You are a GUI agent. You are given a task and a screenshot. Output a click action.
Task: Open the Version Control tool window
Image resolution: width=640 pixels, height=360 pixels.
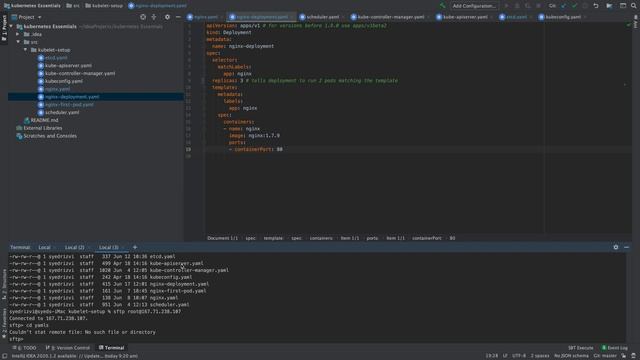(68, 348)
